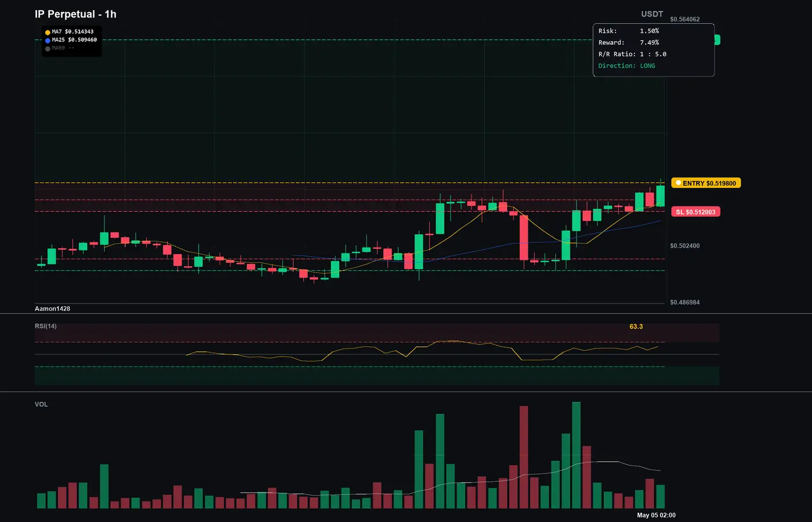Click the yellow ENTRY $0.519800 price tag
Viewport: 812px width, 522px height.
point(706,183)
